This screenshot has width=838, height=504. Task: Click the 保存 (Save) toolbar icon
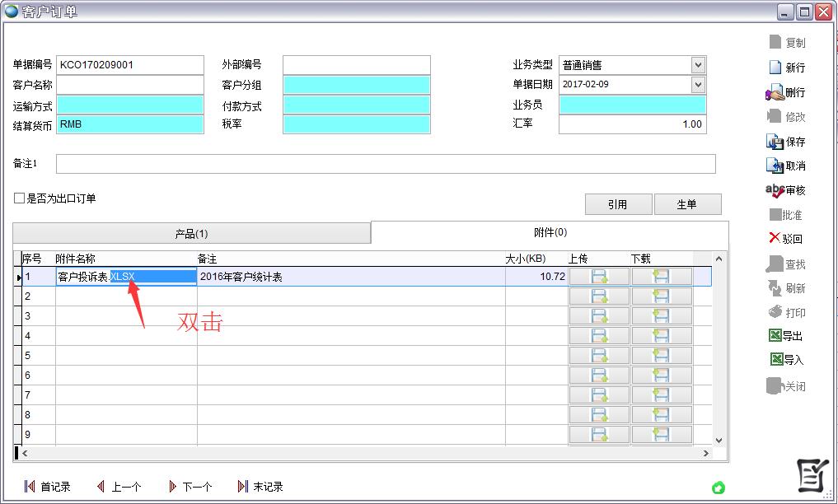coord(775,142)
